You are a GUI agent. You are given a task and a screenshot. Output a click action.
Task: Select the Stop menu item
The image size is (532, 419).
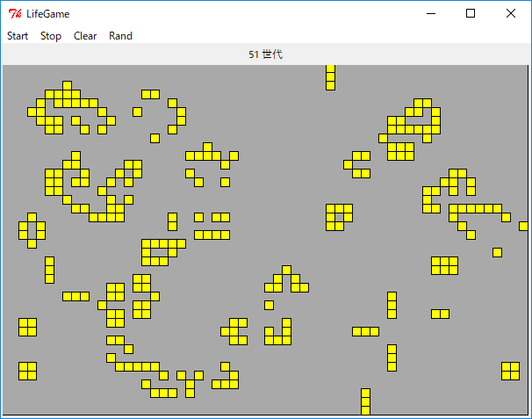51,36
